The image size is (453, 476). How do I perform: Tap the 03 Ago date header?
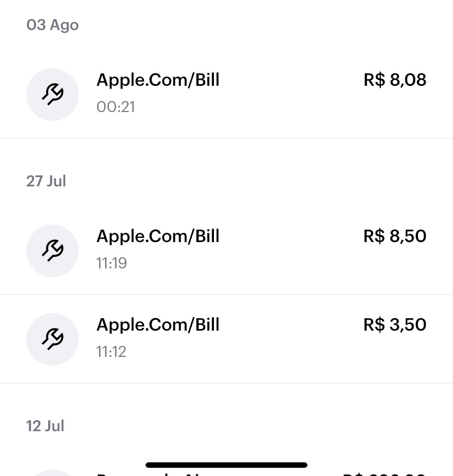pyautogui.click(x=53, y=25)
